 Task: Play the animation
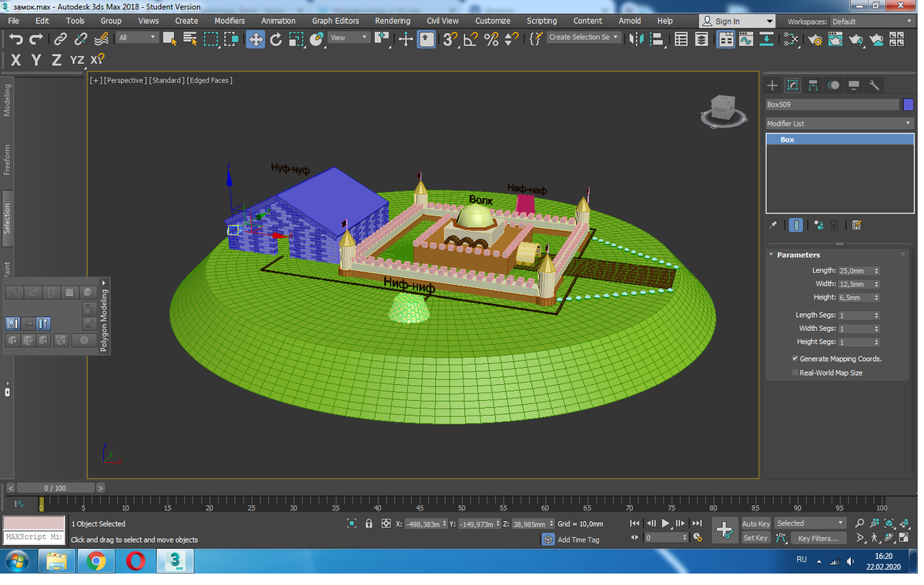click(x=666, y=523)
